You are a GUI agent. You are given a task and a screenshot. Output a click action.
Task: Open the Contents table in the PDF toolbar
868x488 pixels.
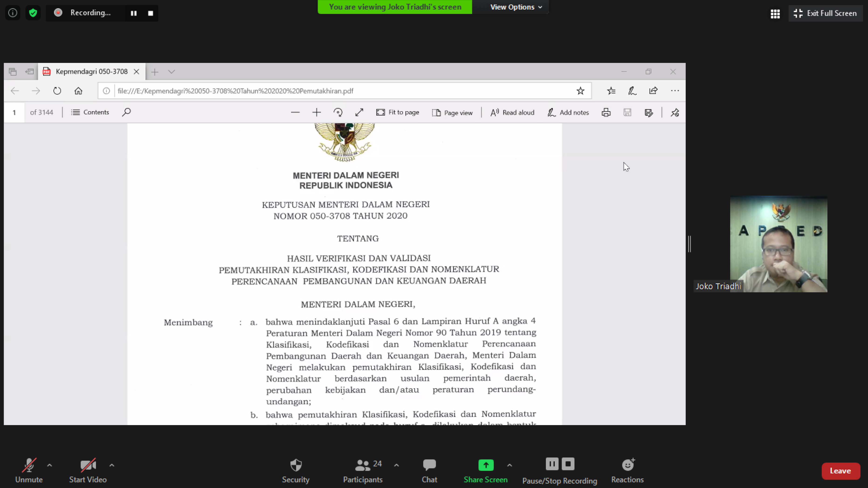point(90,112)
